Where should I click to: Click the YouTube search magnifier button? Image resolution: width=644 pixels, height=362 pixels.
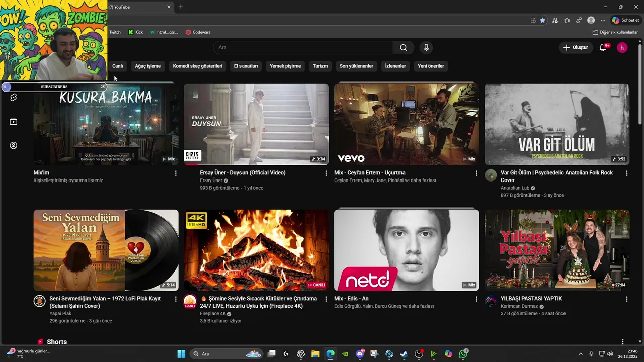[404, 47]
